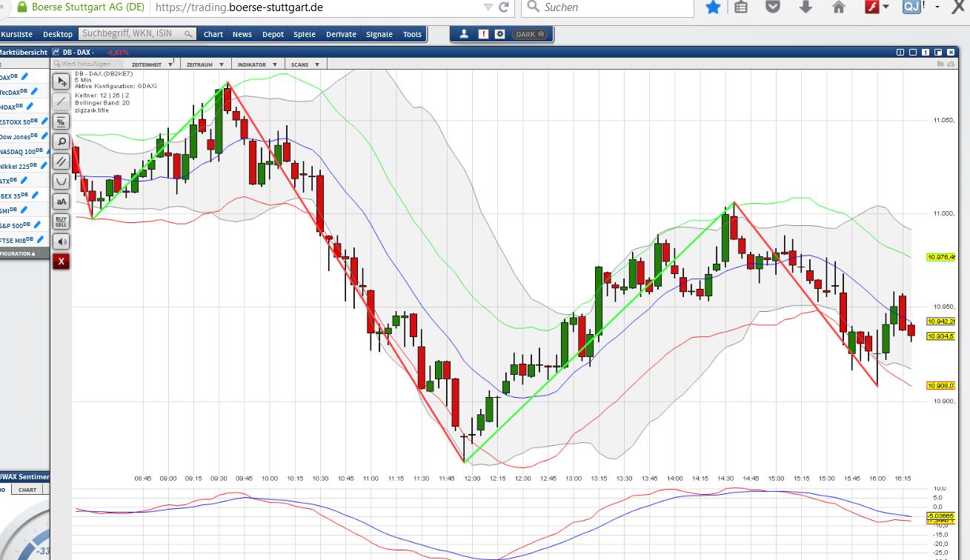The height and width of the screenshot is (560, 970).
Task: Open the Tools menu
Action: pyautogui.click(x=413, y=34)
